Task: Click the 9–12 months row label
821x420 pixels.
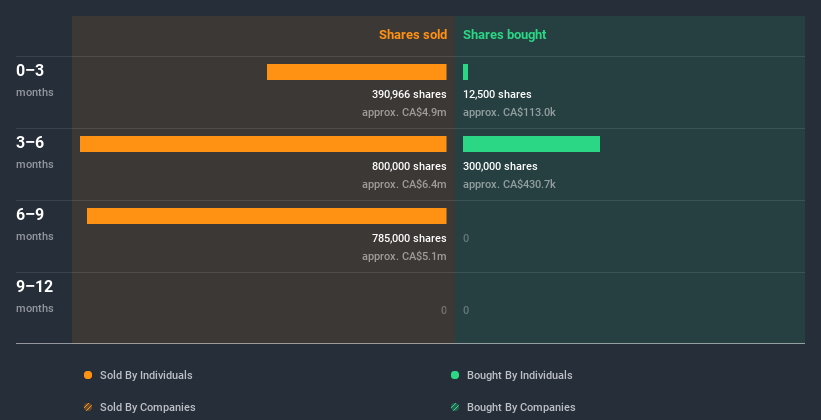Action: (x=35, y=296)
